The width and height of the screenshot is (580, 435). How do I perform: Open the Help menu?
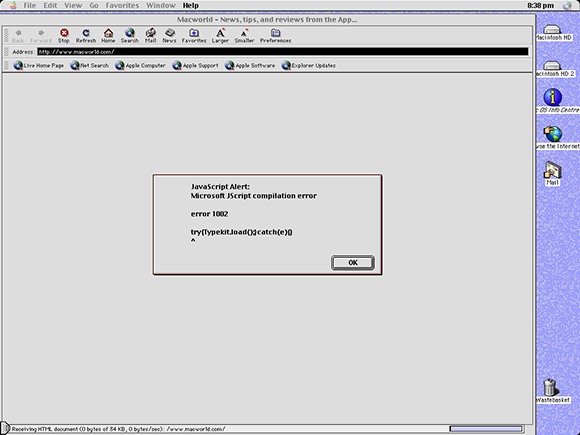190,5
